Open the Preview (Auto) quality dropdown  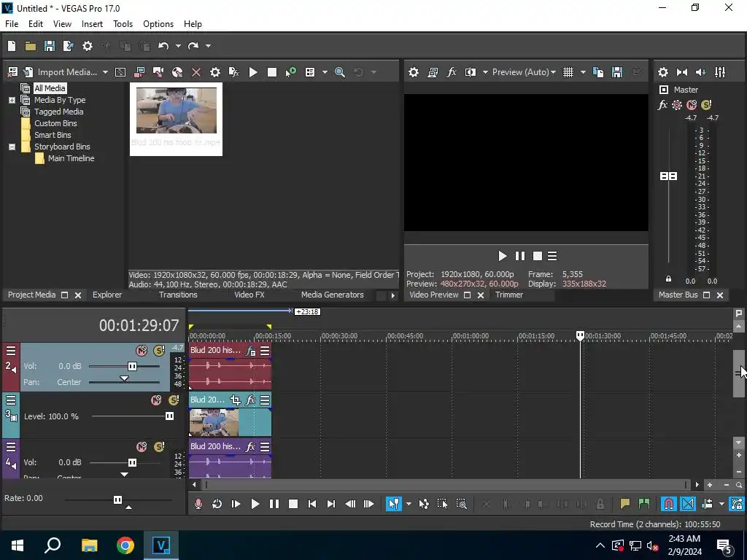tap(524, 72)
